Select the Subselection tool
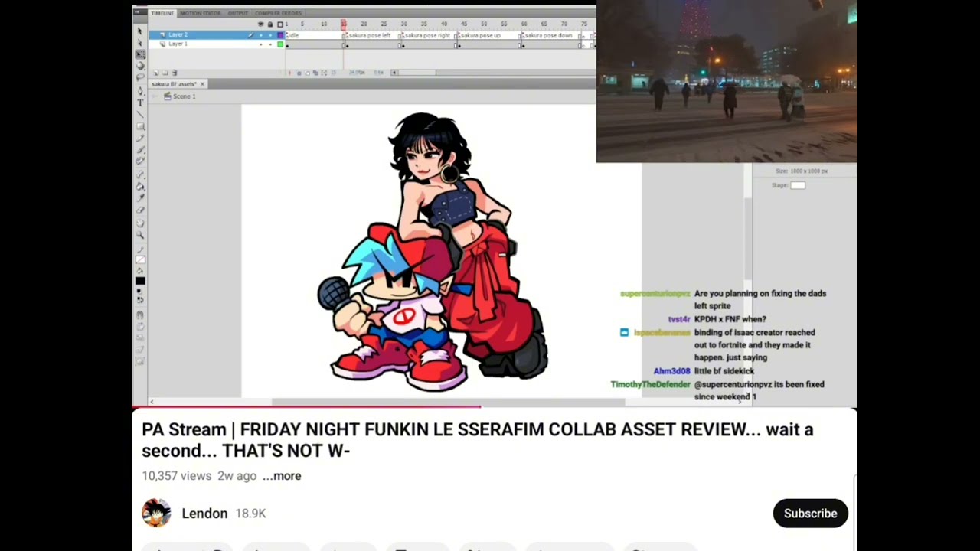 (x=141, y=42)
